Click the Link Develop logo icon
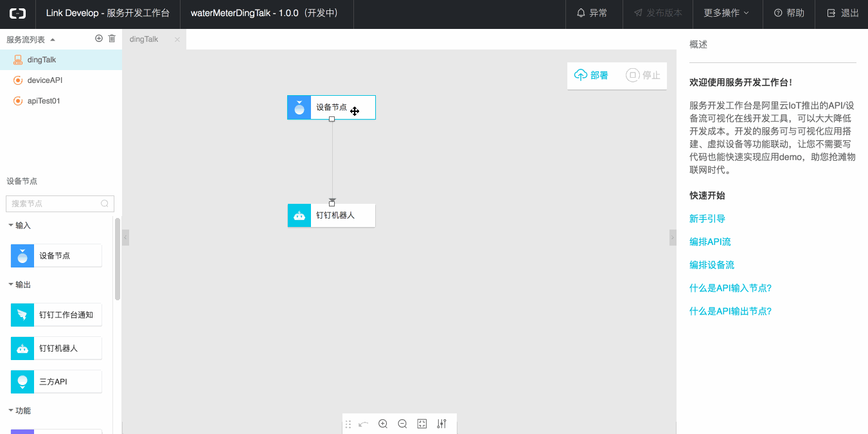 coord(17,13)
